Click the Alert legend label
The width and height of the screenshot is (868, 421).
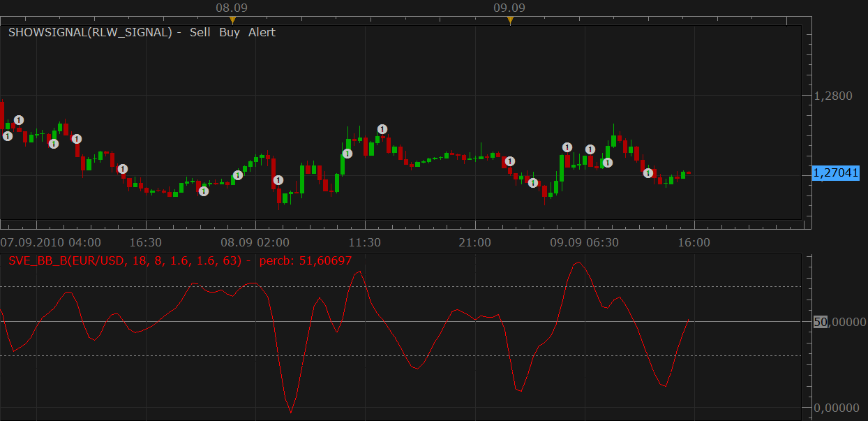tap(262, 32)
